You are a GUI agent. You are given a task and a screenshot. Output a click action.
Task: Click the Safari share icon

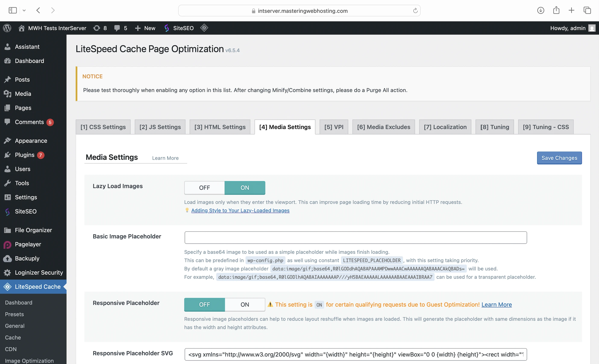[x=556, y=10]
